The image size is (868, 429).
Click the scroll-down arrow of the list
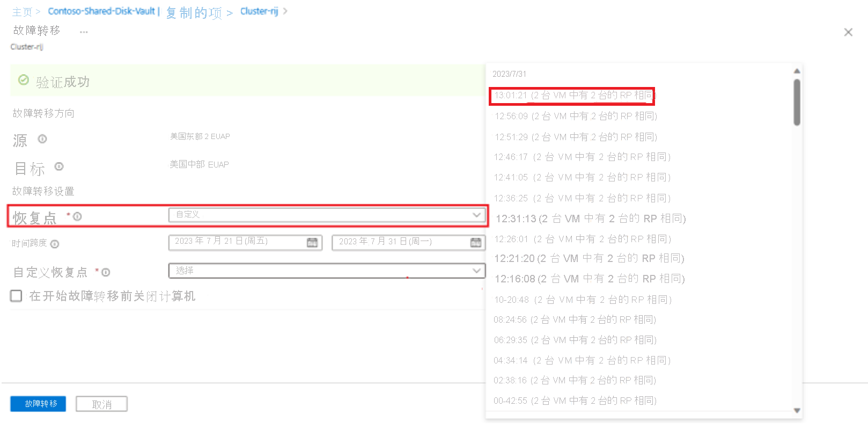797,411
